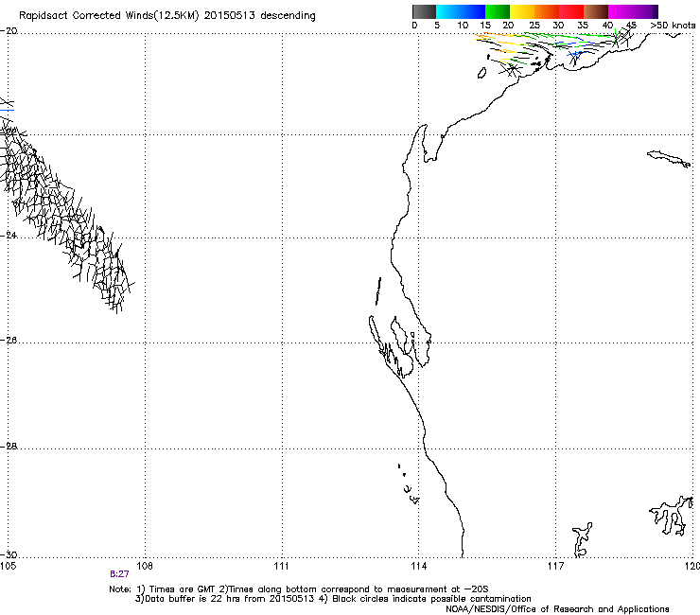This screenshot has width=700, height=615.
Task: Click the legend value '25'
Action: 534,26
